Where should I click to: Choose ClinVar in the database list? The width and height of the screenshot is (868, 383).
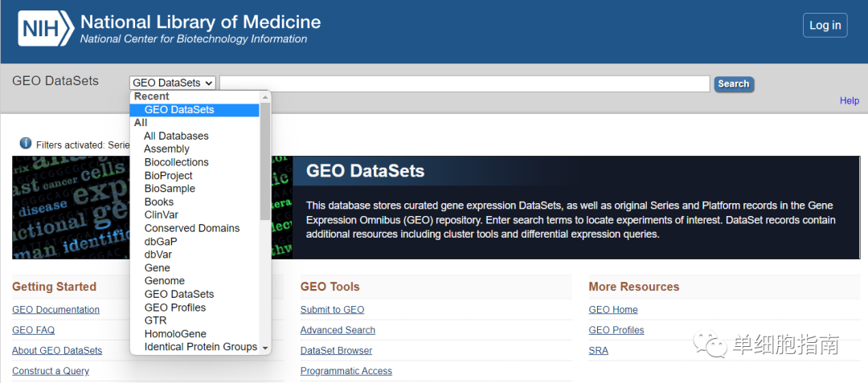coord(162,215)
